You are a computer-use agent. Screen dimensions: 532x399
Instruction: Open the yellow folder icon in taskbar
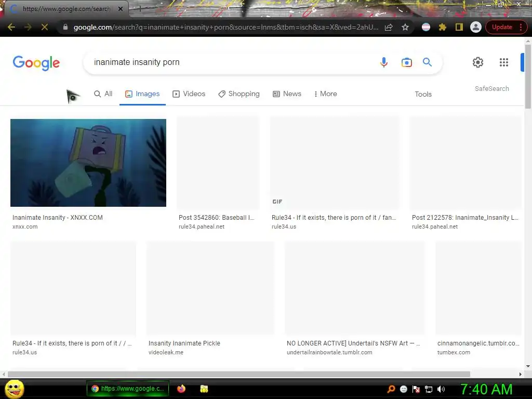pyautogui.click(x=204, y=389)
